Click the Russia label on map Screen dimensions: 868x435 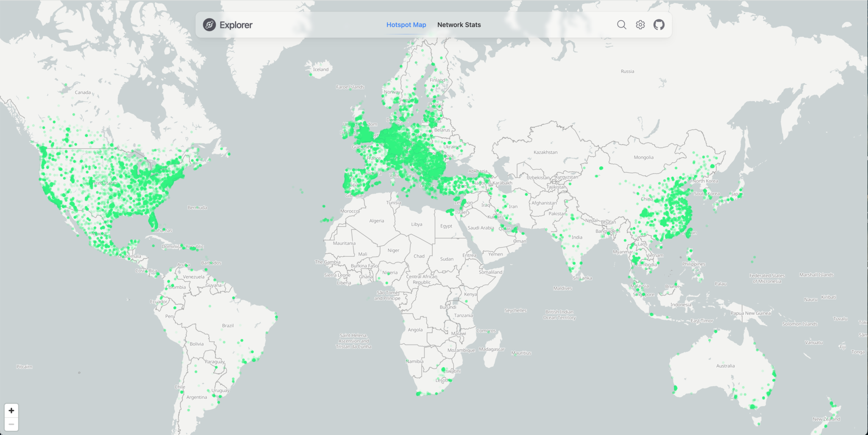[627, 72]
